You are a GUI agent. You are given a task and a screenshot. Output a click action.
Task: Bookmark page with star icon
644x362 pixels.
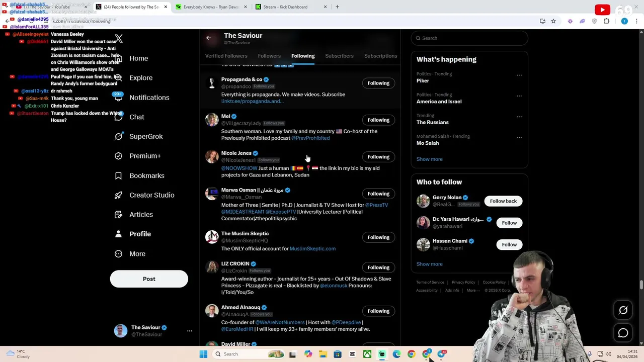553,21
